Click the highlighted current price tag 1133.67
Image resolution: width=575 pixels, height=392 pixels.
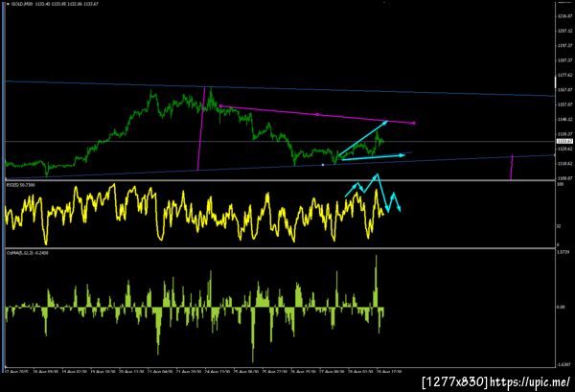(x=564, y=141)
